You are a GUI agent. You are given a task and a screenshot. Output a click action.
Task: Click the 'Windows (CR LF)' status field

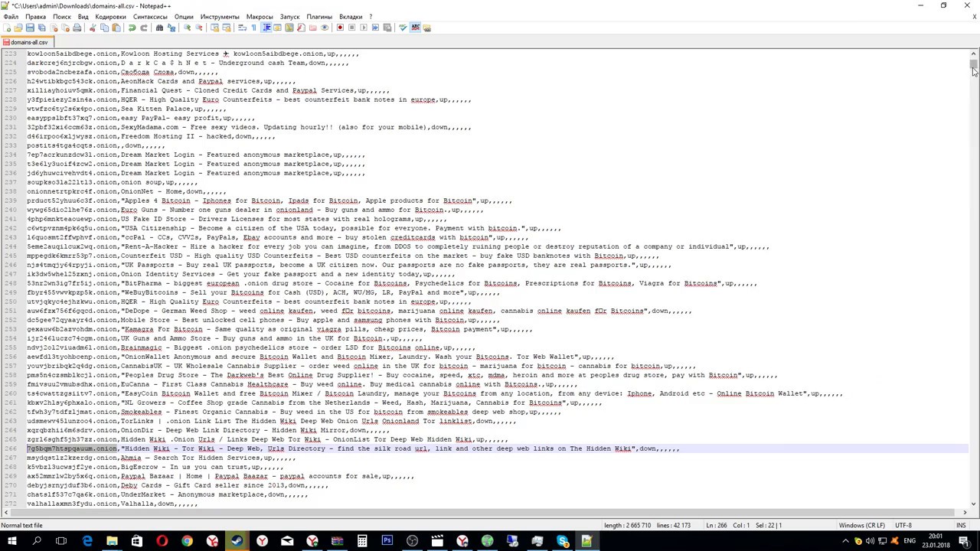pos(861,526)
